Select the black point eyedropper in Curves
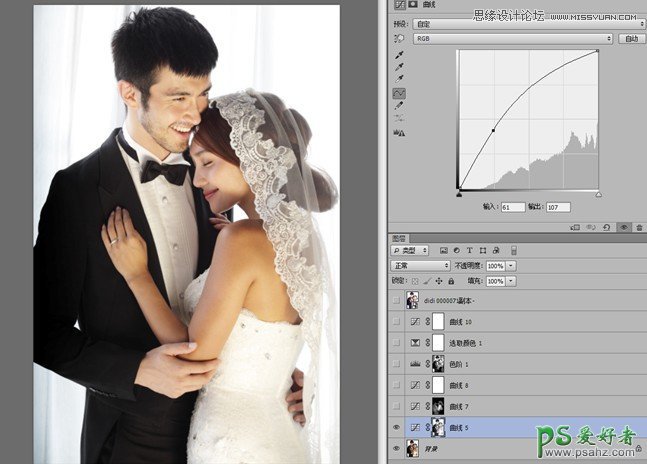The width and height of the screenshot is (647, 464). (x=399, y=55)
